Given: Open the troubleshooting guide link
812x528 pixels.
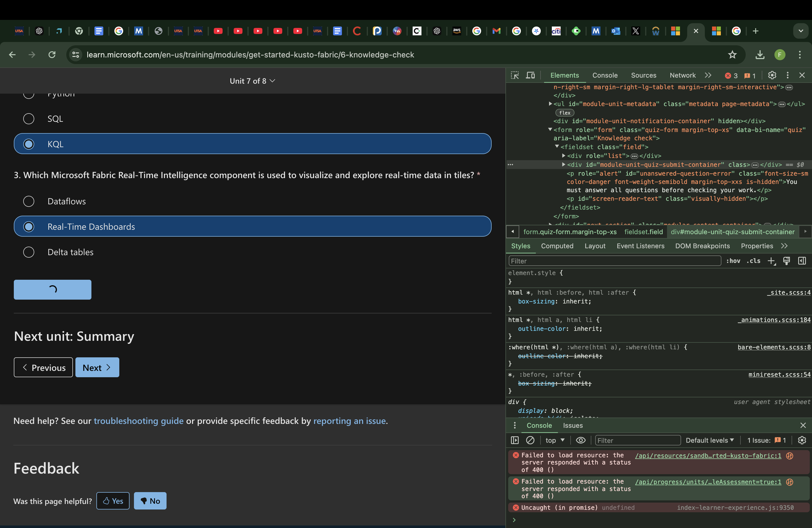Looking at the screenshot, I should coord(139,421).
